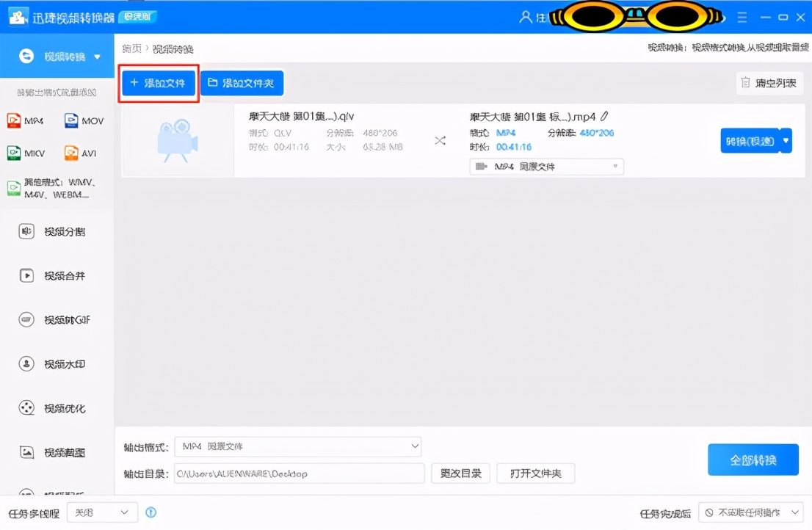Click the 更改目录 change directory button

(460, 473)
